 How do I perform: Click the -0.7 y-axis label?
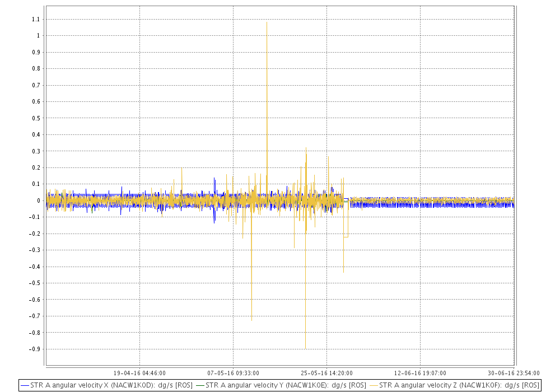pos(35,316)
